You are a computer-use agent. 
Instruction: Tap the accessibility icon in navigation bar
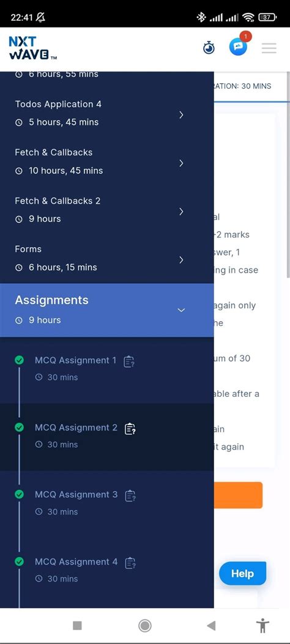tap(262, 626)
